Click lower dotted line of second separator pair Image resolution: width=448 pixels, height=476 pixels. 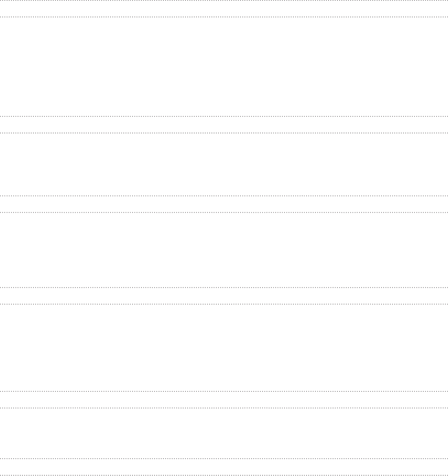click(x=224, y=133)
